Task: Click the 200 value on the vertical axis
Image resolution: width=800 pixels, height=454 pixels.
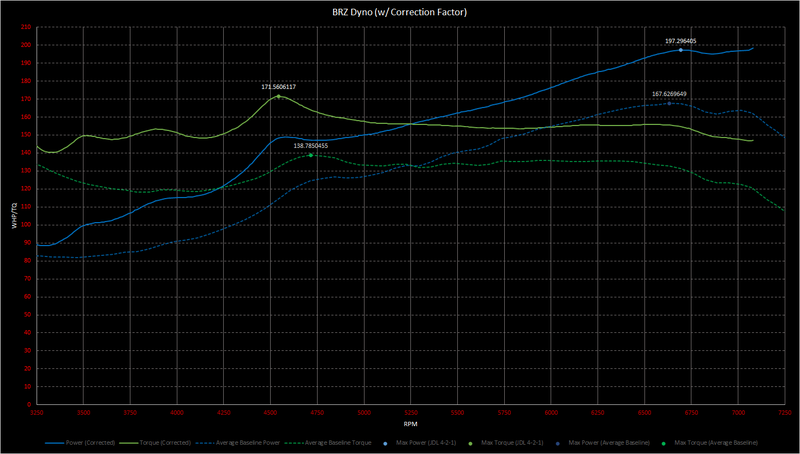Action: (x=26, y=45)
